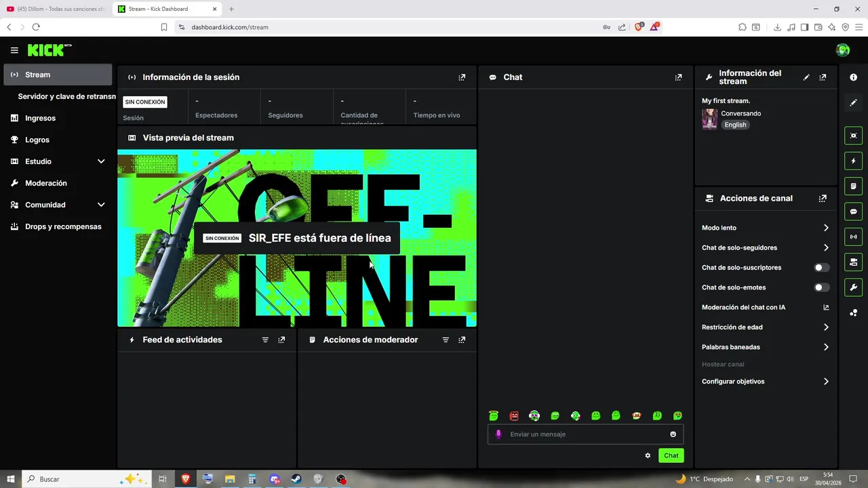The height and width of the screenshot is (488, 868).
Task: Enable Chat de solo-suscriptores
Action: (821, 268)
